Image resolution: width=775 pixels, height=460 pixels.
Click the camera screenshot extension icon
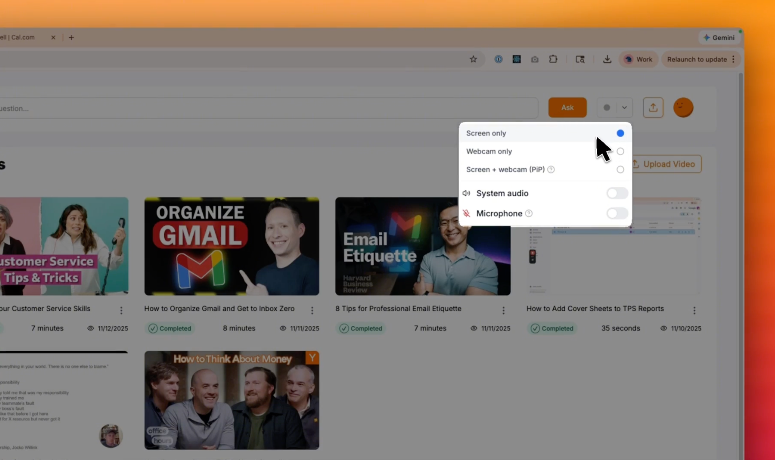535,59
